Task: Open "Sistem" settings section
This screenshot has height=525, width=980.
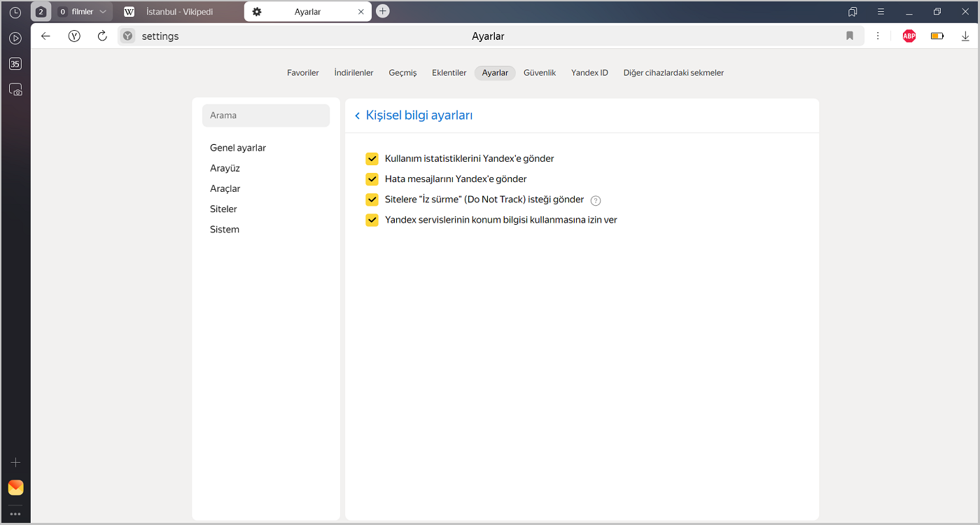Action: [x=225, y=230]
